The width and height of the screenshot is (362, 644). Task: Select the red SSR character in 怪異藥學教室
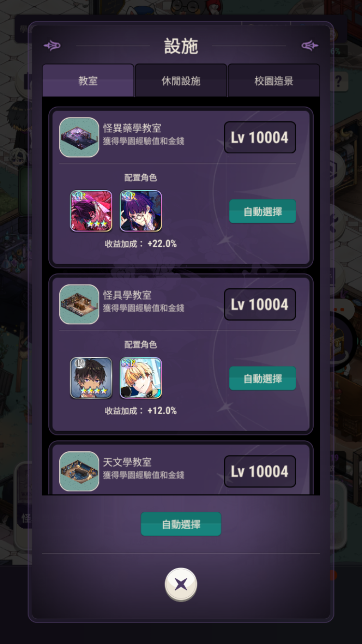click(x=91, y=211)
